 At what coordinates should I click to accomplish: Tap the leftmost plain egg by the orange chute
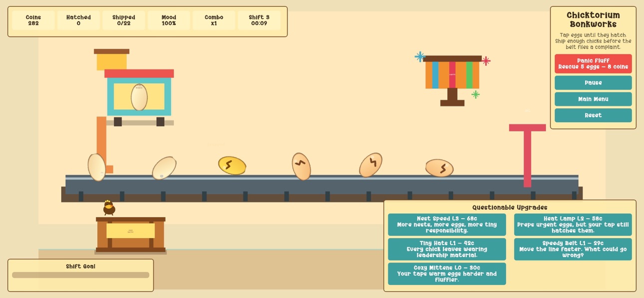[97, 167]
